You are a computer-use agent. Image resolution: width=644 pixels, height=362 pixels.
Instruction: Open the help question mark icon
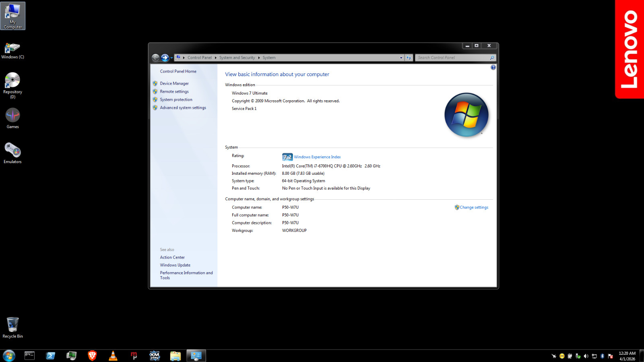click(x=493, y=68)
